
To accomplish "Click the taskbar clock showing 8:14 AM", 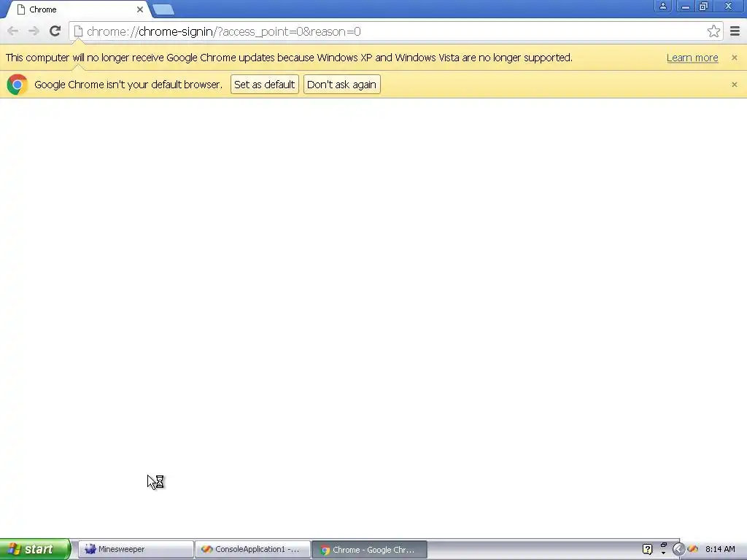I will point(720,549).
